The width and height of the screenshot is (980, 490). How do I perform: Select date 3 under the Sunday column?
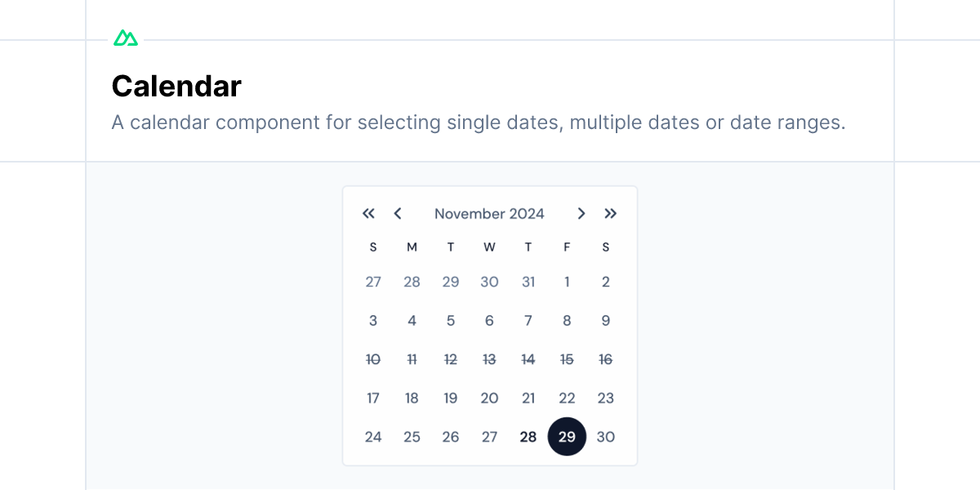373,320
